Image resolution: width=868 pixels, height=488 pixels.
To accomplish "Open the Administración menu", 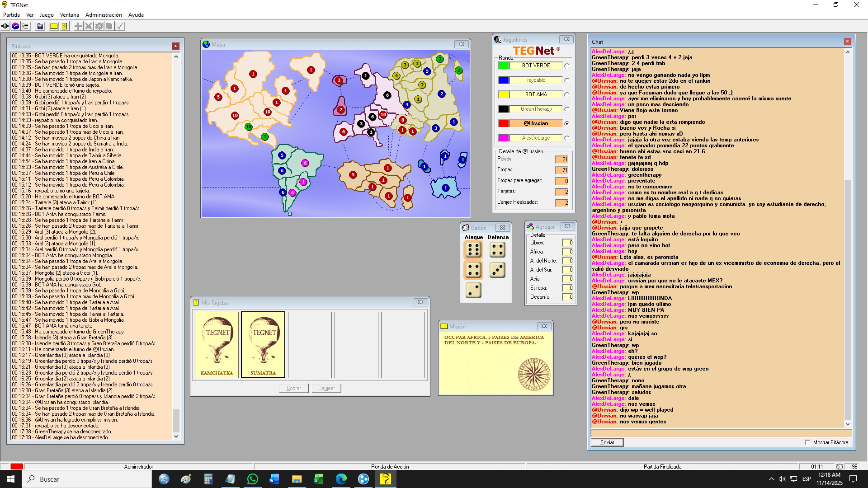I will pos(104,15).
